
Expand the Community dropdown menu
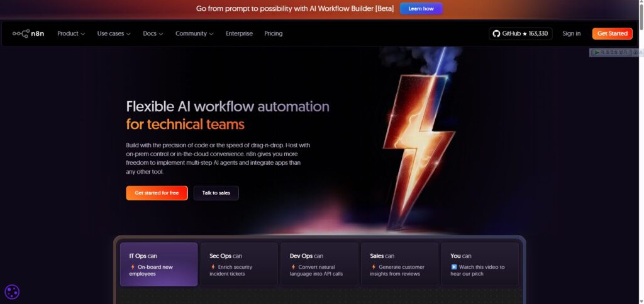pos(194,33)
